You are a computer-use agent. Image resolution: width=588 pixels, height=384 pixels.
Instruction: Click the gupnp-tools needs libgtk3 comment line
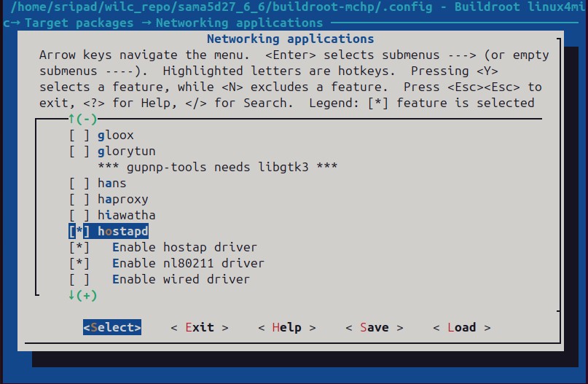217,168
